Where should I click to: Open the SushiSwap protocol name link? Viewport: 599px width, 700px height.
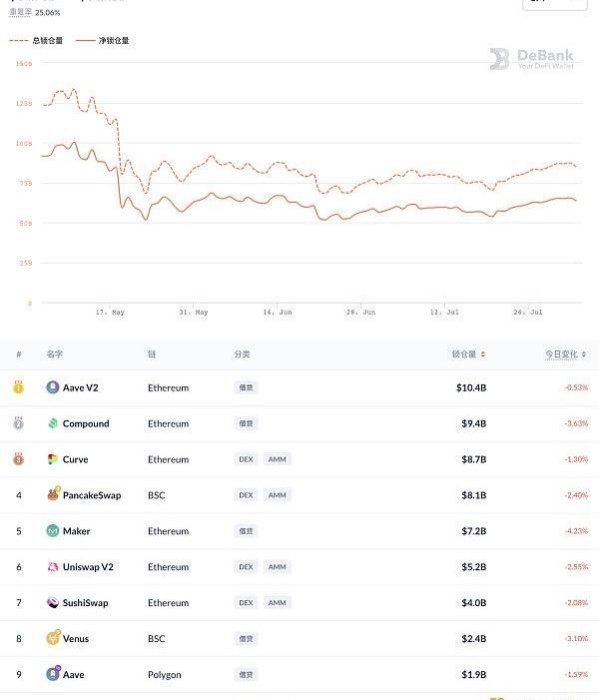point(85,603)
